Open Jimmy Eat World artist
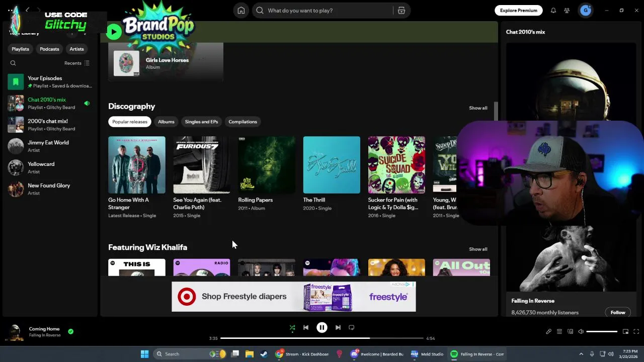This screenshot has height=362, width=644. click(50, 146)
